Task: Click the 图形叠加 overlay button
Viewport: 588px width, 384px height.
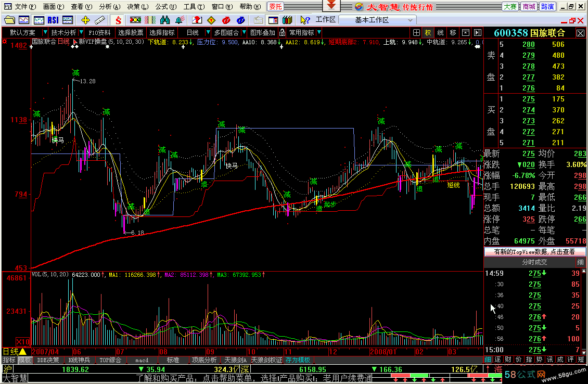Action: [262, 33]
